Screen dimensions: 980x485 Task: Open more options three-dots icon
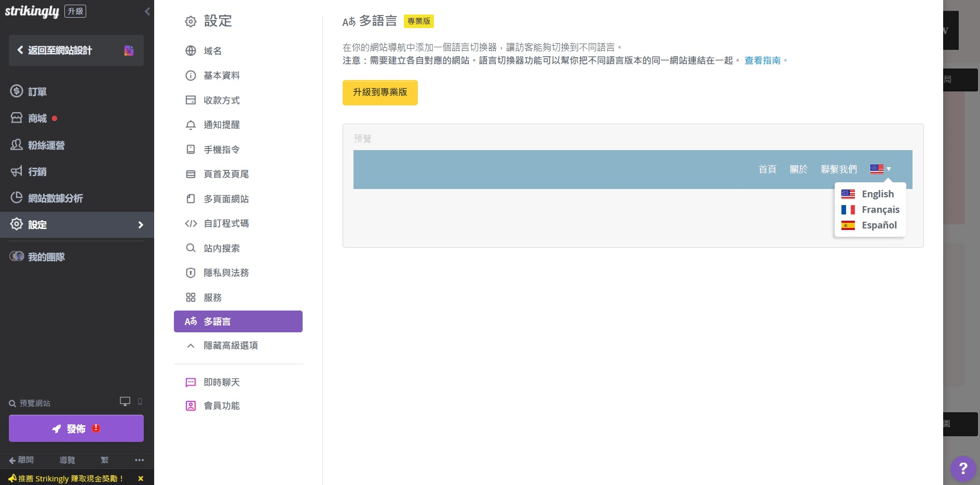[x=139, y=460]
